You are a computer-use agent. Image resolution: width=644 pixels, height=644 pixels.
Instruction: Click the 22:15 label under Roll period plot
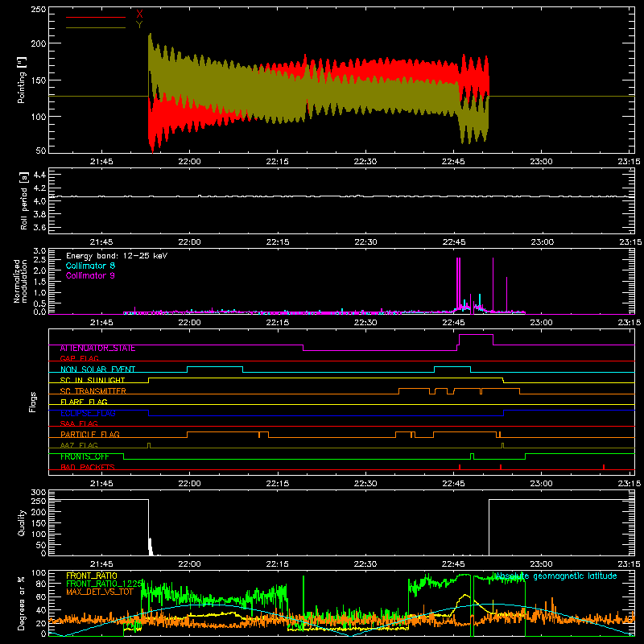pyautogui.click(x=278, y=242)
